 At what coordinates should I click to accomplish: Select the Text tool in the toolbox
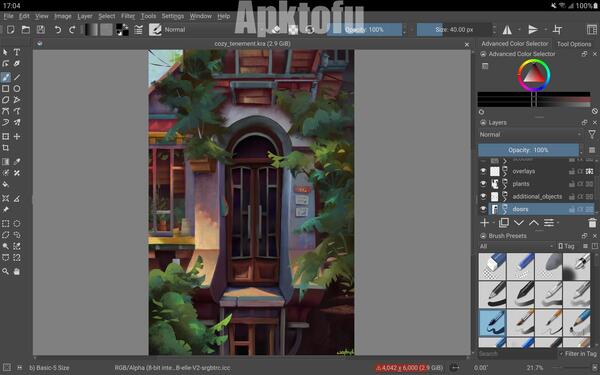pos(17,52)
